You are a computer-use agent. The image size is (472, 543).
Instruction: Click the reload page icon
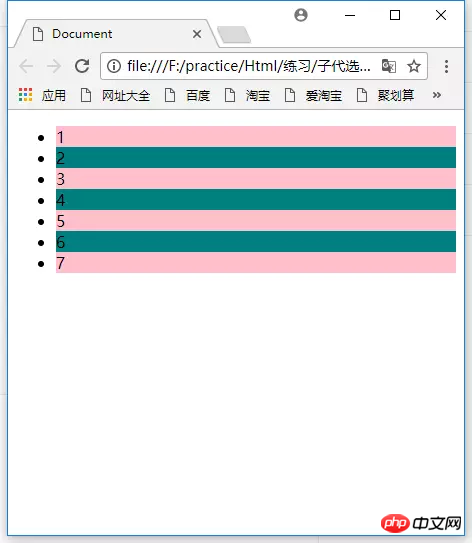(82, 66)
